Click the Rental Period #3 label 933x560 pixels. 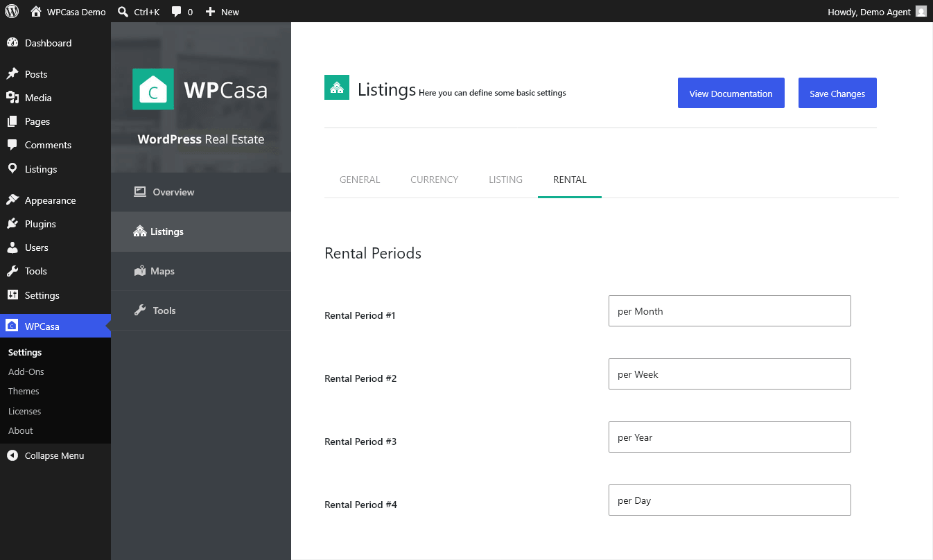pos(360,441)
